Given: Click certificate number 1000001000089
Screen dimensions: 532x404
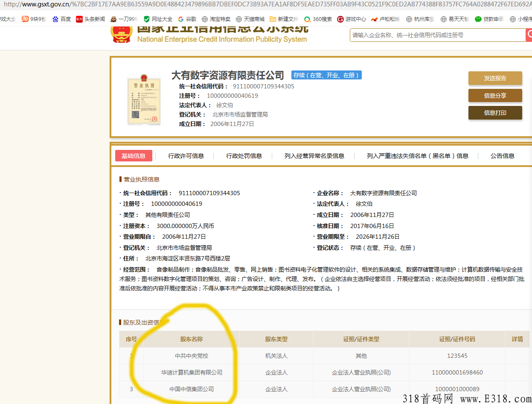Looking at the screenshot, I should pos(457,389).
